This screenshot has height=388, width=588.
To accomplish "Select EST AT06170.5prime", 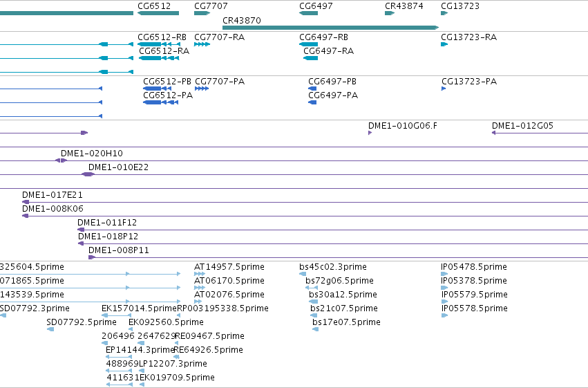I will pos(200,288).
